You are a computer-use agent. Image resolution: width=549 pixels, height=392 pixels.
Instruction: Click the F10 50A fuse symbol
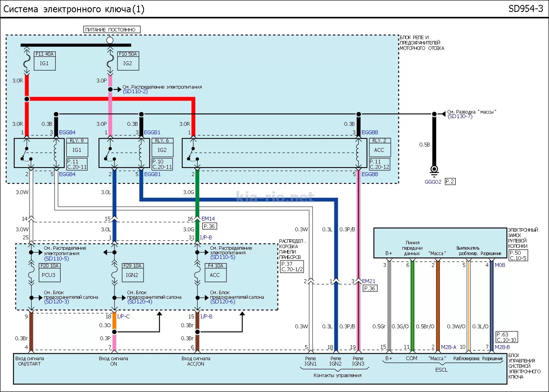(110, 60)
